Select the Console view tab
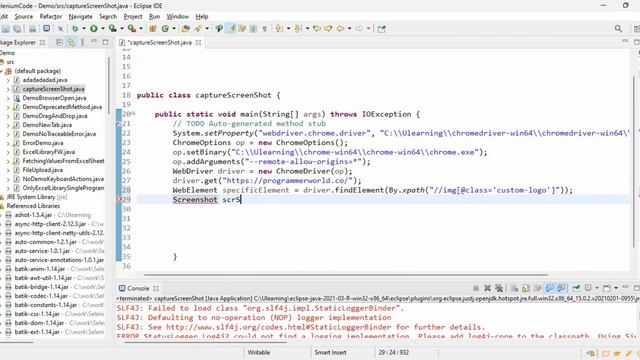 click(138, 288)
